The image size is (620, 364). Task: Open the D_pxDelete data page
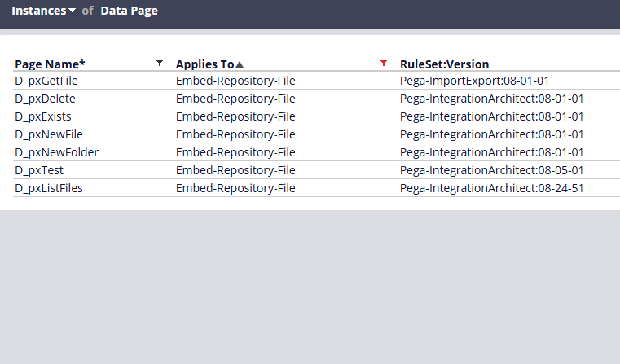pos(45,99)
